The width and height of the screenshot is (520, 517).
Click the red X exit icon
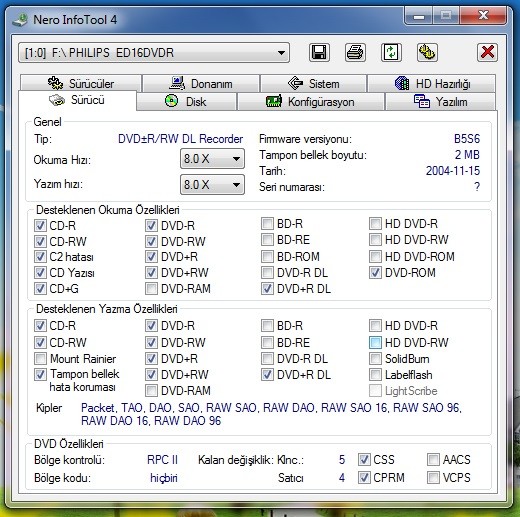tap(487, 52)
